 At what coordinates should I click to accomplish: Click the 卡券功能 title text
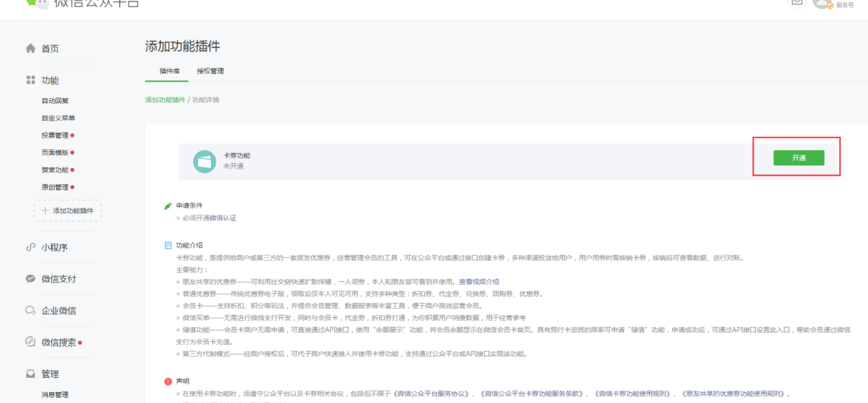(237, 155)
